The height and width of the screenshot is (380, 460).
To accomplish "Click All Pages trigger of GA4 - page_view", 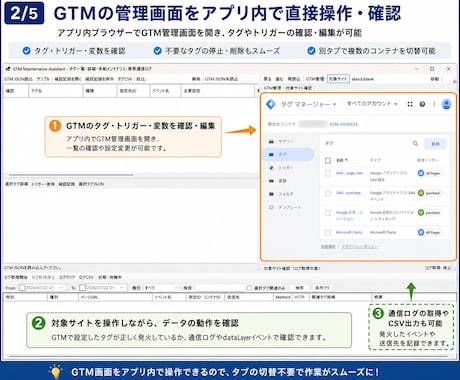I will (429, 173).
